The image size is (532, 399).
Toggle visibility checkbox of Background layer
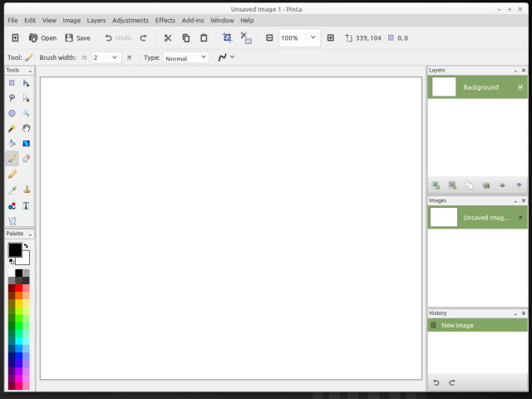(520, 87)
